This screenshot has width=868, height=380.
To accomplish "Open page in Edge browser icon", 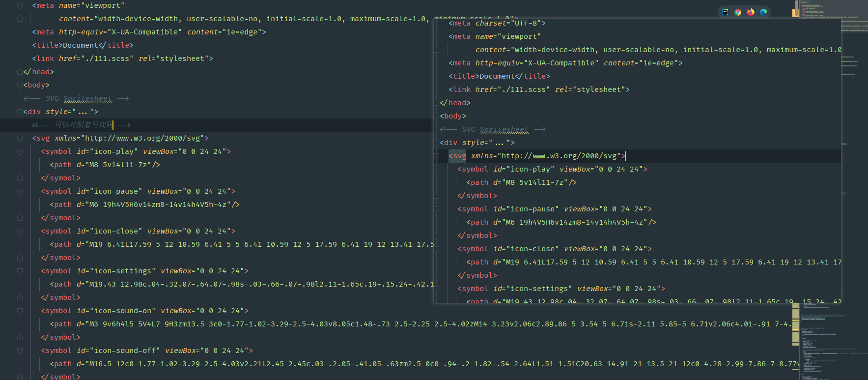I will [763, 12].
